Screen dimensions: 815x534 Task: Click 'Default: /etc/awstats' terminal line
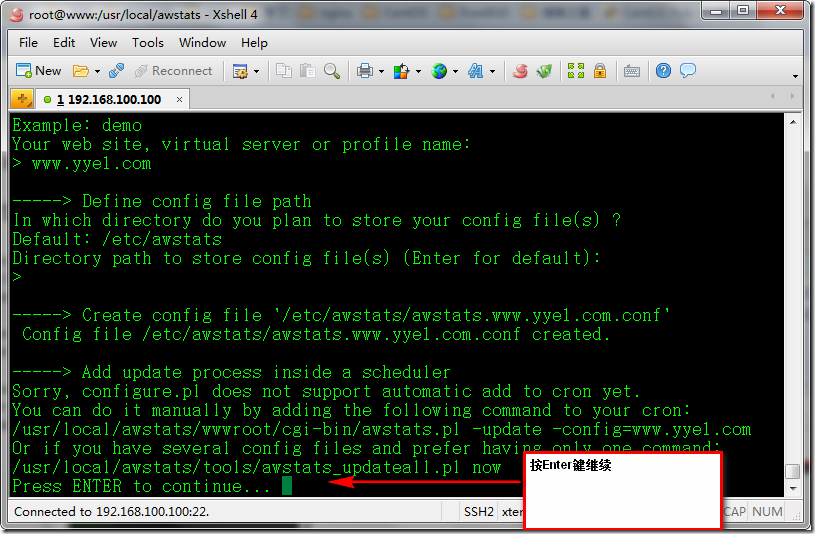tap(117, 239)
